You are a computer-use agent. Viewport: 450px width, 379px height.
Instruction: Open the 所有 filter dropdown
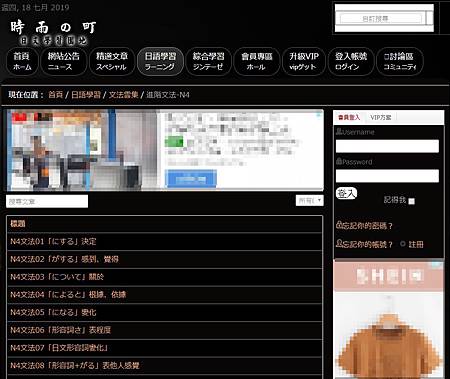(x=309, y=200)
